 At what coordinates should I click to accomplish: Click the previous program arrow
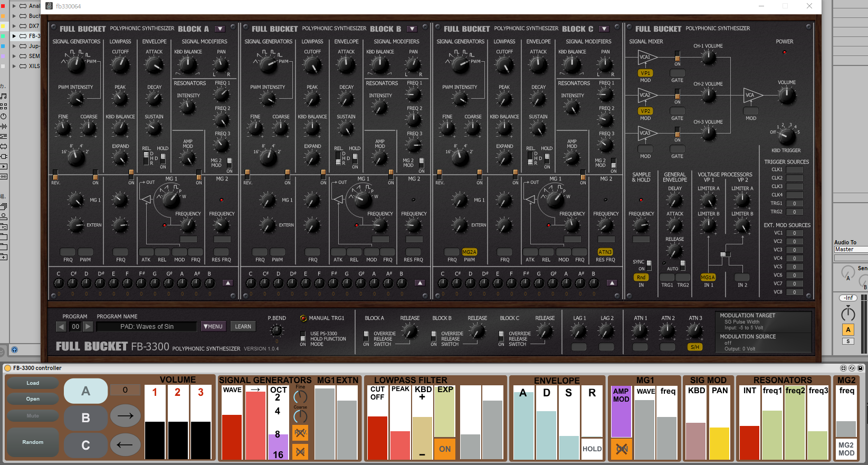(x=62, y=327)
